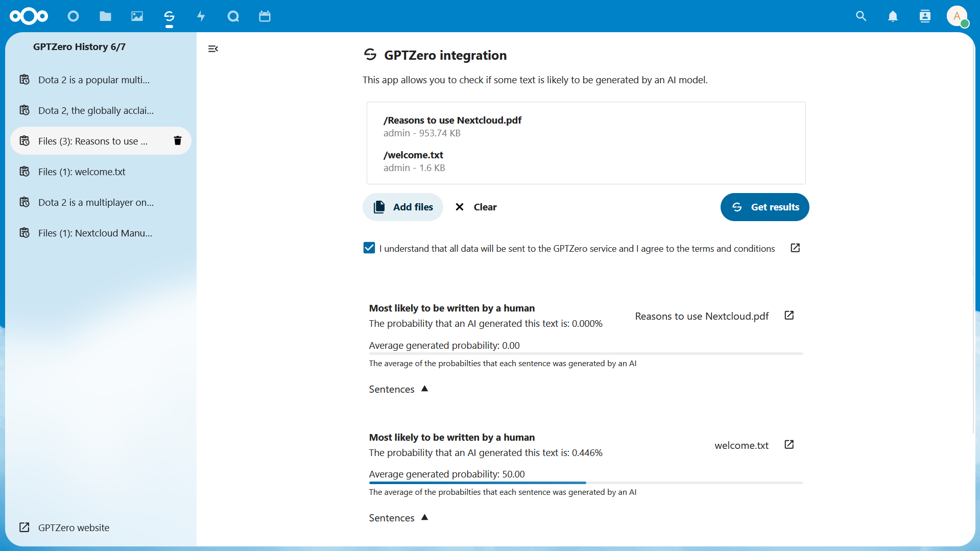Open the Contacts menu icon
This screenshot has width=980, height=551.
tap(925, 16)
